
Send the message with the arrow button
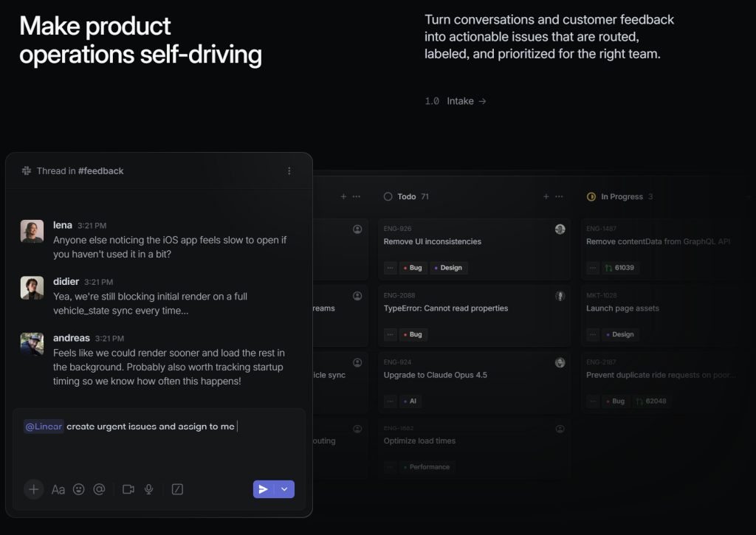264,489
